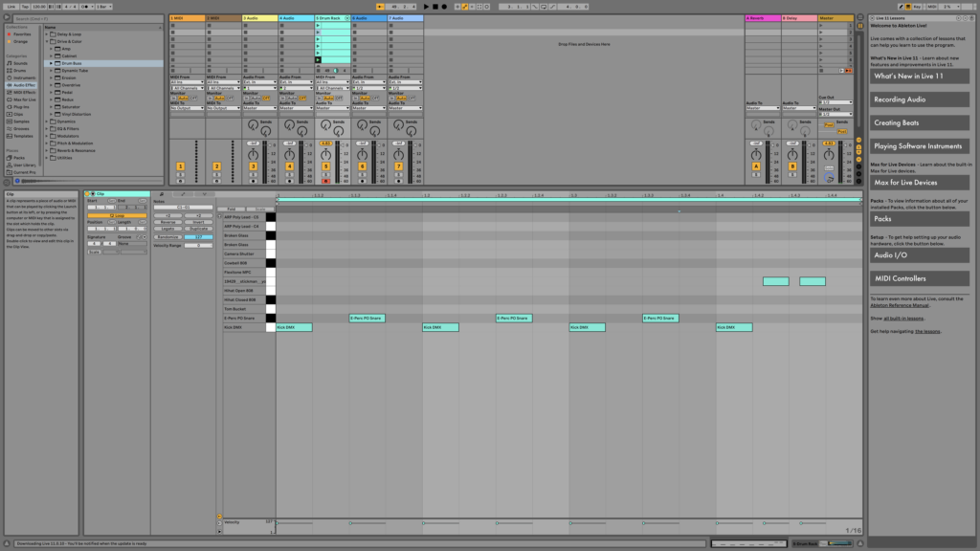
Task: Open the Audio I/O lesson
Action: tap(920, 255)
